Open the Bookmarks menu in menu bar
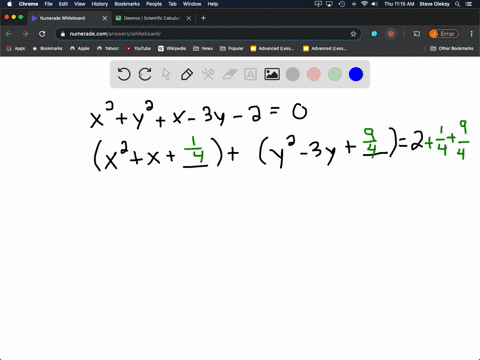The height and width of the screenshot is (360, 480). point(127,4)
